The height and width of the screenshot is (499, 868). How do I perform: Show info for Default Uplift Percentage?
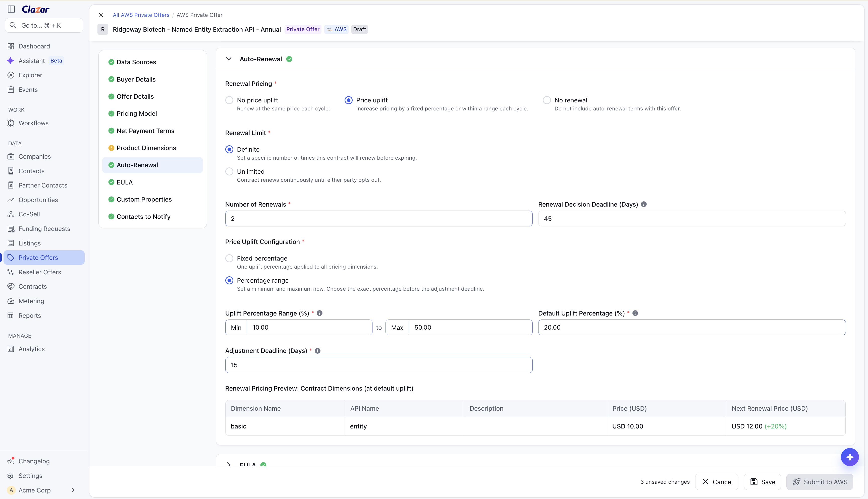(x=635, y=313)
